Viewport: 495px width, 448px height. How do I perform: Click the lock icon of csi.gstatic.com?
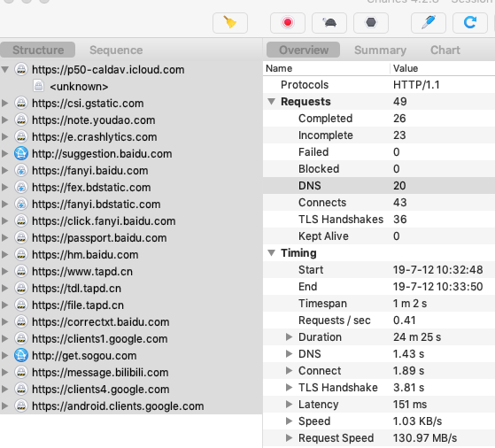click(x=21, y=104)
